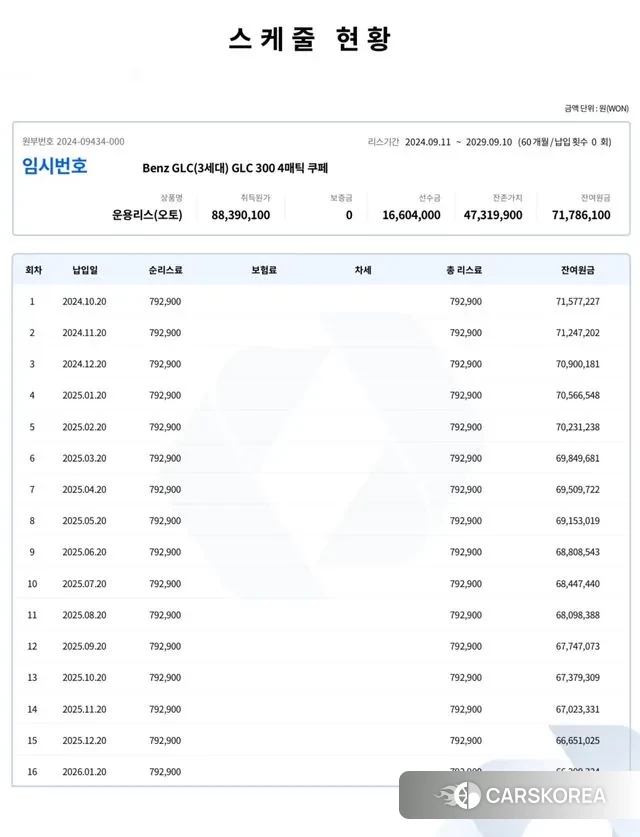Click the 납입일 column header
640x837 pixels.
[84, 270]
